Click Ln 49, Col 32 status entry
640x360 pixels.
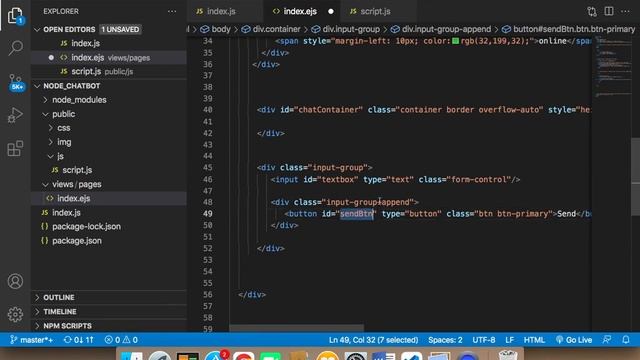373,340
